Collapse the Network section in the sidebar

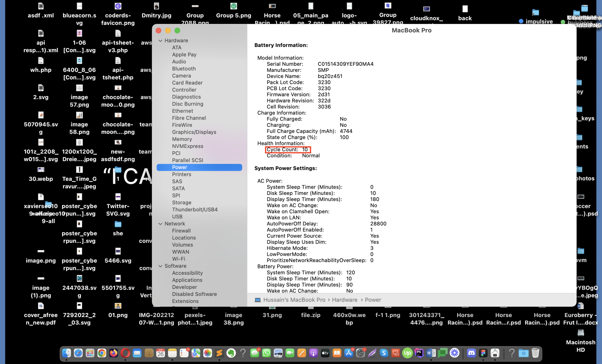point(160,224)
